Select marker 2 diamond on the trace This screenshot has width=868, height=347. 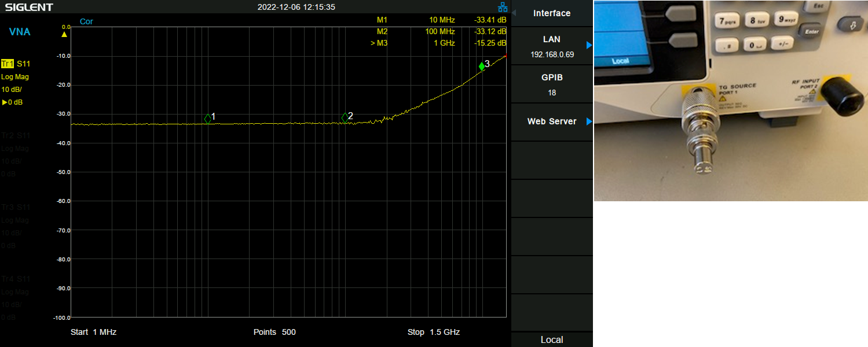345,118
